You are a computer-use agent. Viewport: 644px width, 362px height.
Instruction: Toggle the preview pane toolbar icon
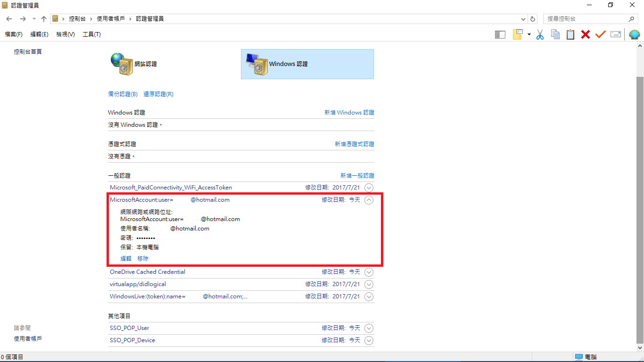click(x=500, y=34)
